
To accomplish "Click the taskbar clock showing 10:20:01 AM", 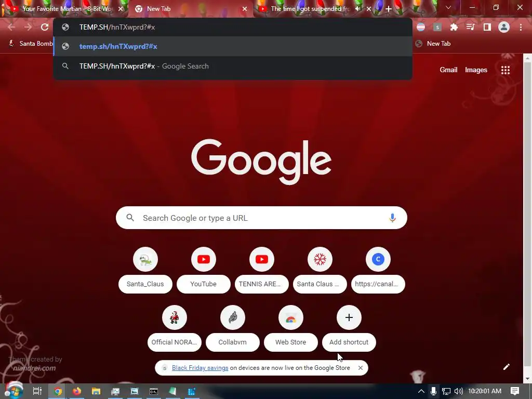I will point(485,391).
